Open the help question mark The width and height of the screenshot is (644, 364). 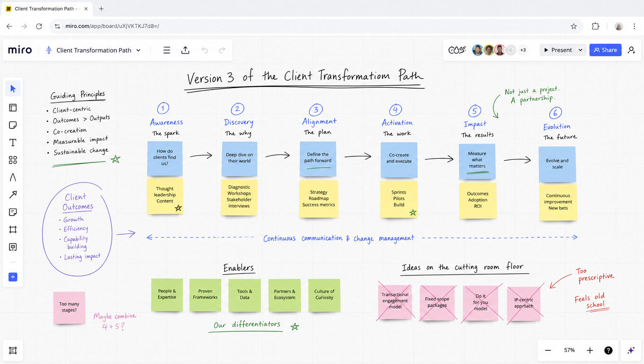(608, 350)
